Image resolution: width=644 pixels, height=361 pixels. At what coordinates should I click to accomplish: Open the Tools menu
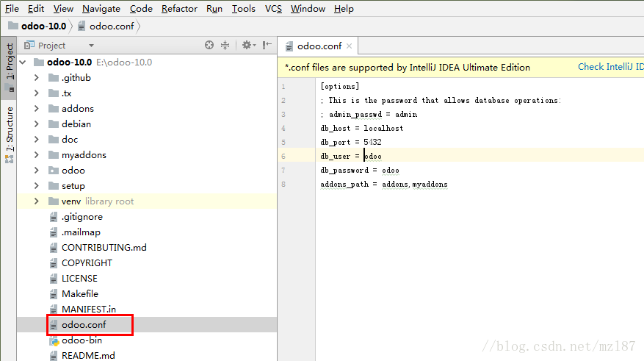[243, 9]
